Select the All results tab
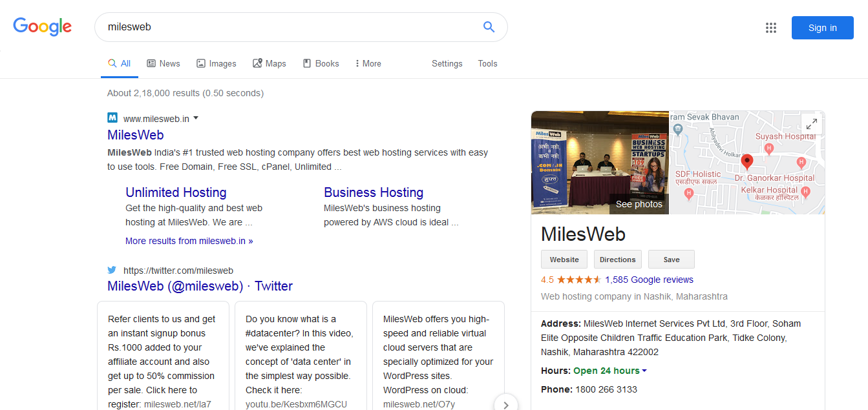This screenshot has width=868, height=410. 120,63
